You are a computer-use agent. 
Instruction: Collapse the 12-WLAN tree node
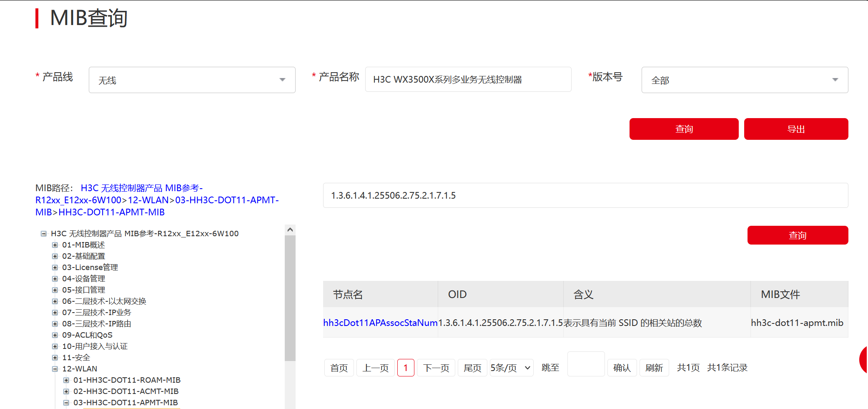click(55, 369)
